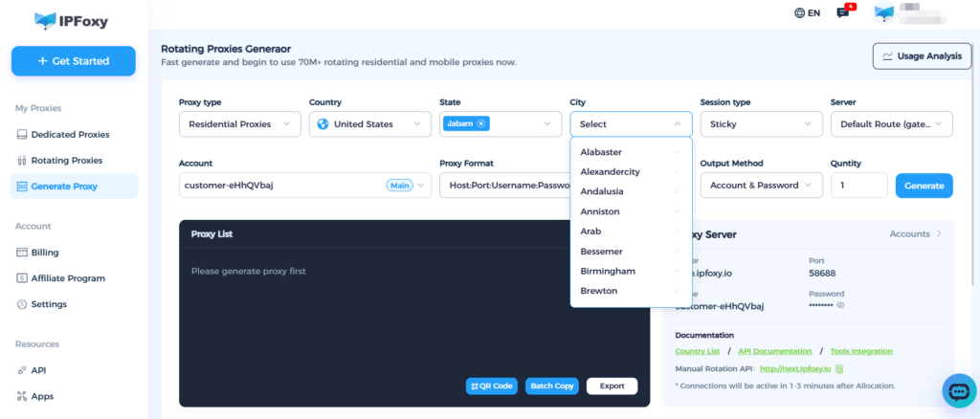Open Proxy Format dropdown
This screenshot has height=419, width=980.
(x=505, y=186)
